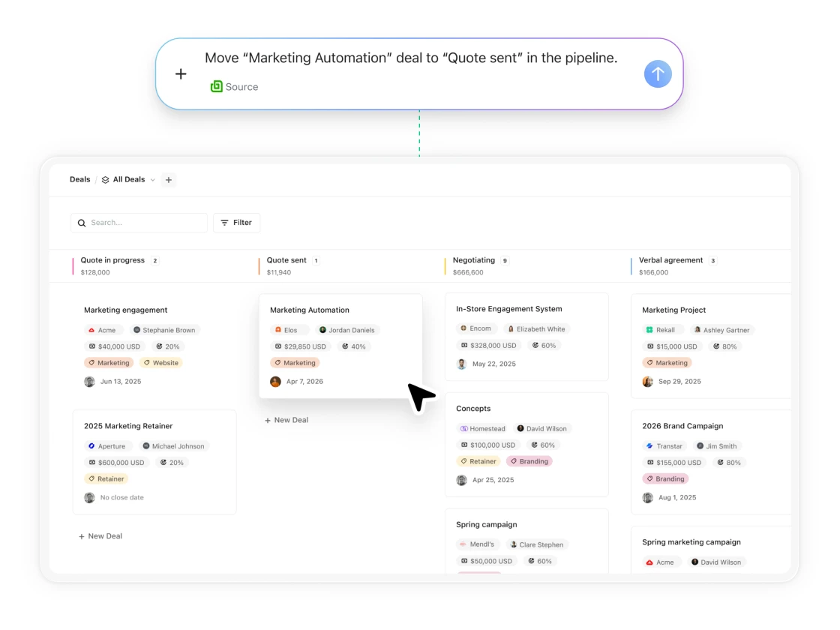Viewport: 840px width, 630px height.
Task: Click the $100,000 USD value chip
Action: pyautogui.click(x=488, y=445)
